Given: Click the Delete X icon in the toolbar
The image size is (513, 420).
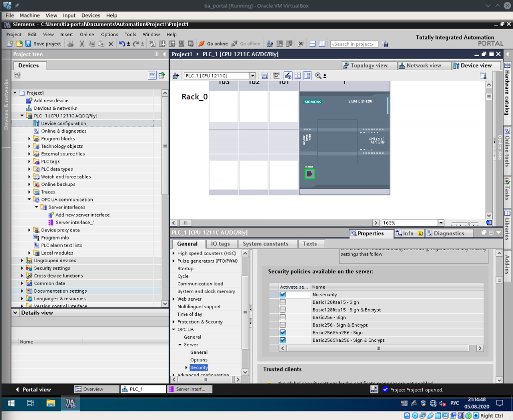Looking at the screenshot, I should pos(111,44).
